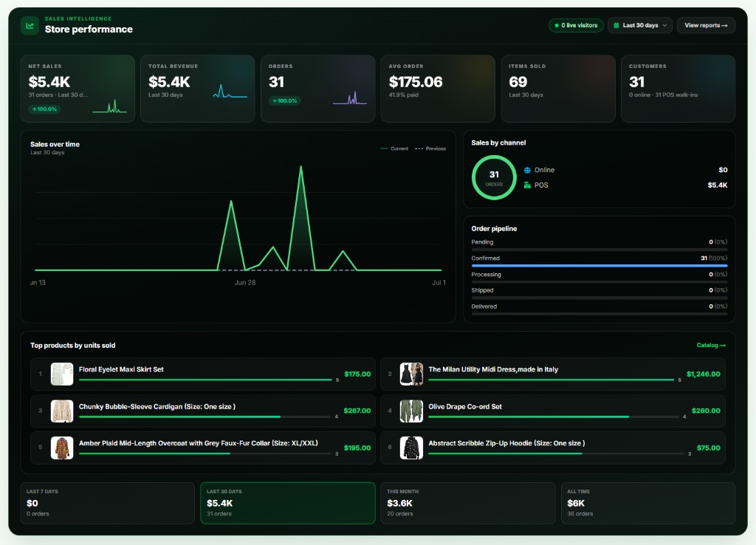
Task: Open Floral Eyelet Maxi Skirt Set thumbnail
Action: 62,374
